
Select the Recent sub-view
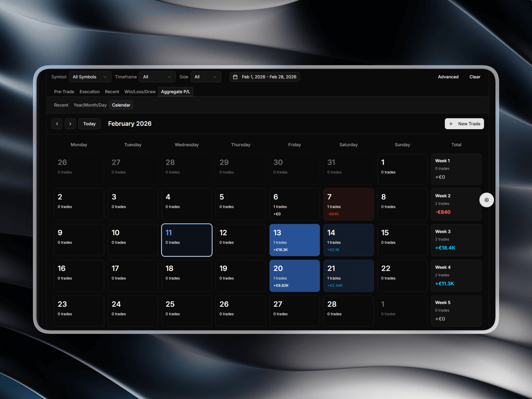(x=61, y=105)
